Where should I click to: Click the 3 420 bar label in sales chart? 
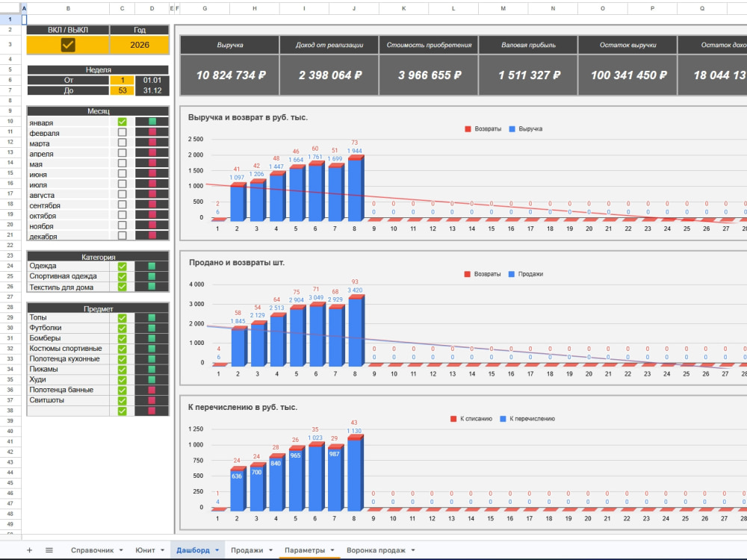[355, 290]
